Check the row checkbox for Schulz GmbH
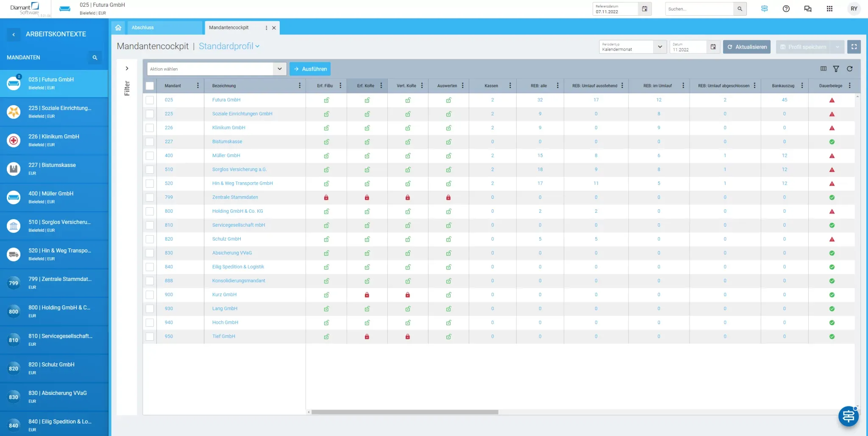The height and width of the screenshot is (436, 868). pyautogui.click(x=150, y=239)
